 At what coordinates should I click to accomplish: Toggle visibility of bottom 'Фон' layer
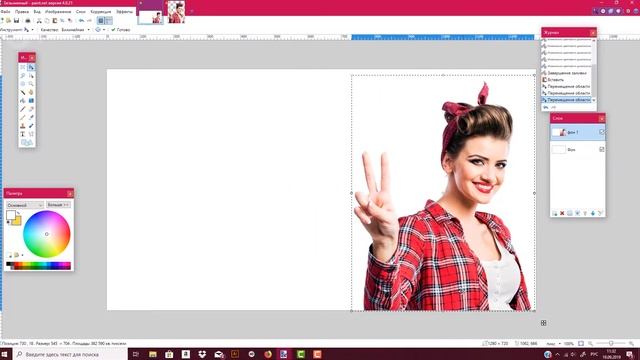[x=602, y=149]
